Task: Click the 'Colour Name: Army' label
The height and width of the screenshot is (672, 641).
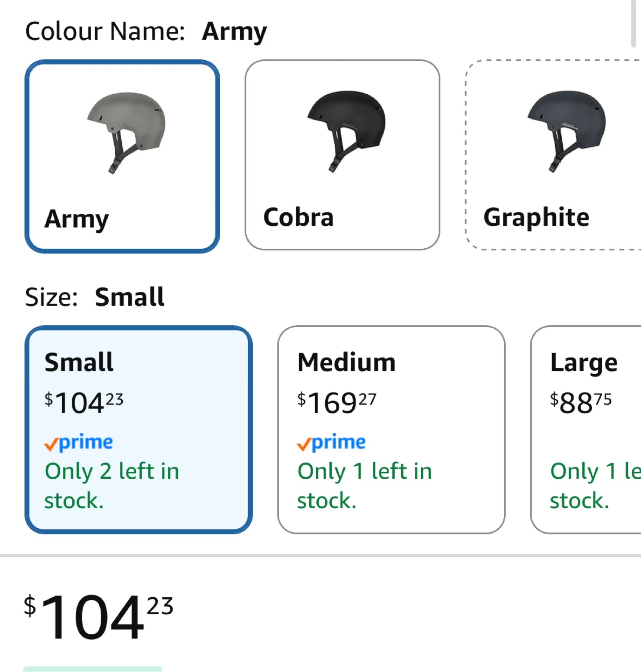Action: [146, 32]
